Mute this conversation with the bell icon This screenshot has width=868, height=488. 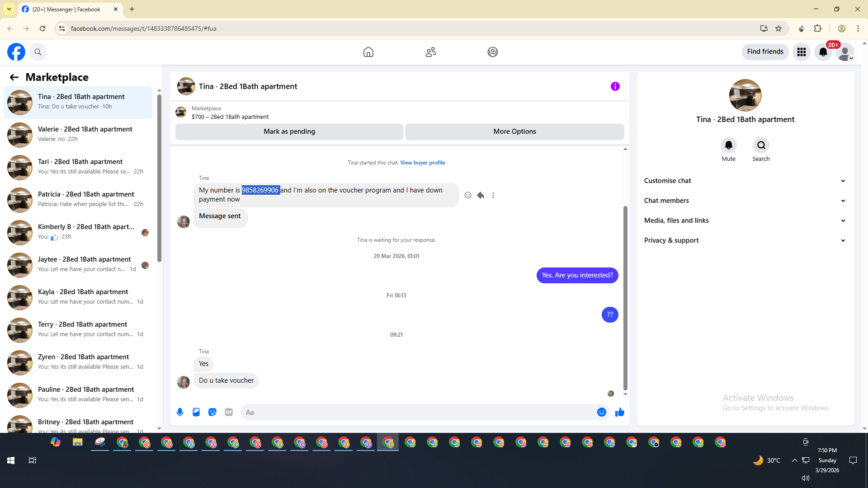[x=729, y=145]
